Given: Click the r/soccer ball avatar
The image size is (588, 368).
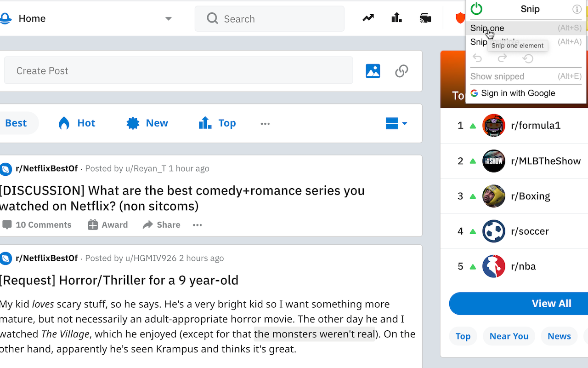Looking at the screenshot, I should (494, 231).
